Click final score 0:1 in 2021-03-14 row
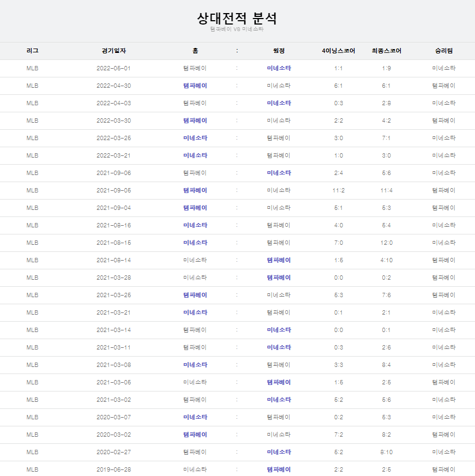 click(x=386, y=330)
